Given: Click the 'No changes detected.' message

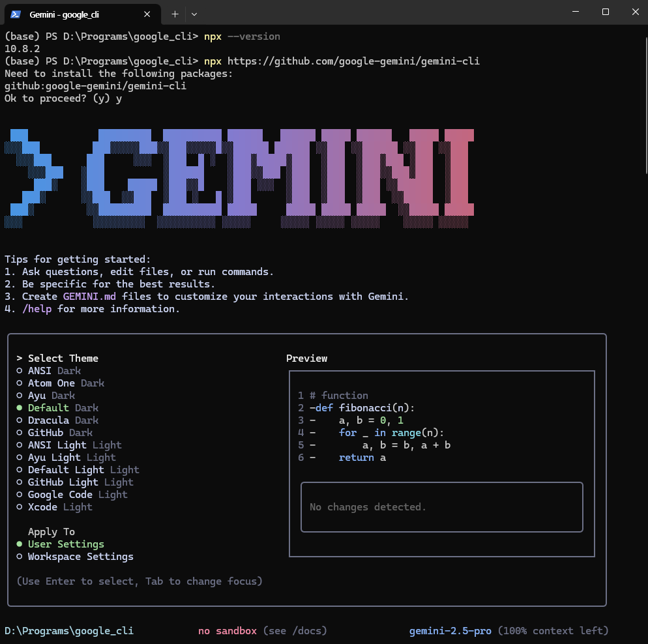Looking at the screenshot, I should pyautogui.click(x=368, y=507).
